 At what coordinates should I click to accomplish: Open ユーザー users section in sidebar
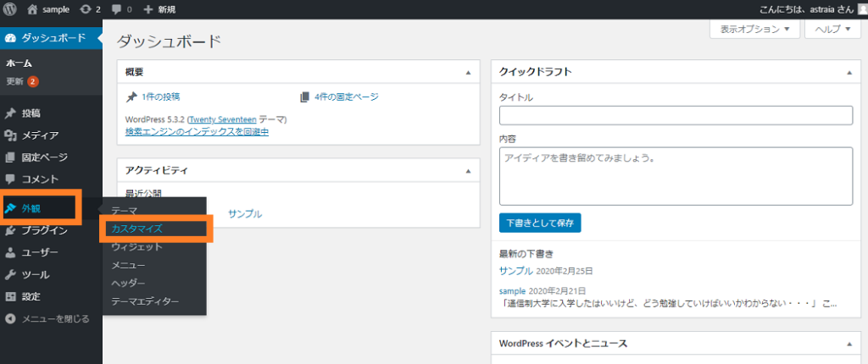39,252
